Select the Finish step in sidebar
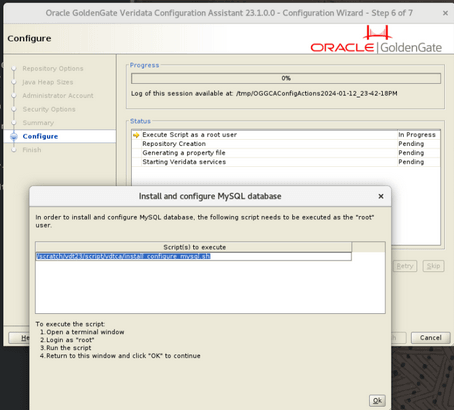 coord(32,150)
